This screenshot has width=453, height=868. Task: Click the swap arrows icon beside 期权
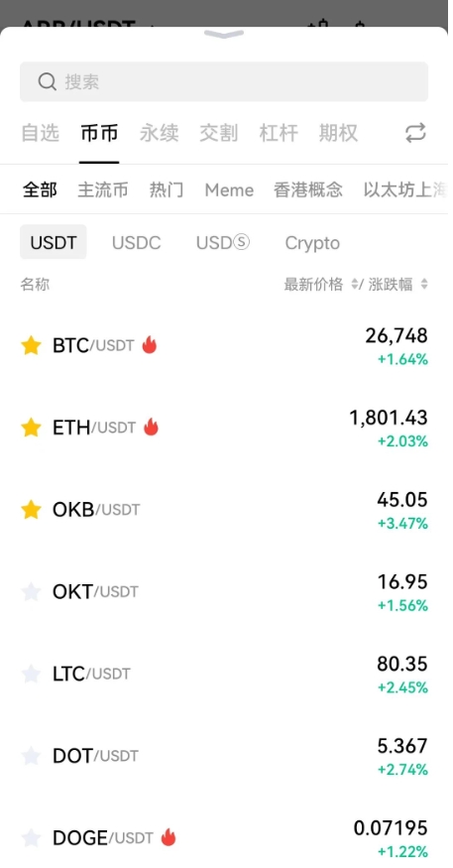tap(415, 133)
